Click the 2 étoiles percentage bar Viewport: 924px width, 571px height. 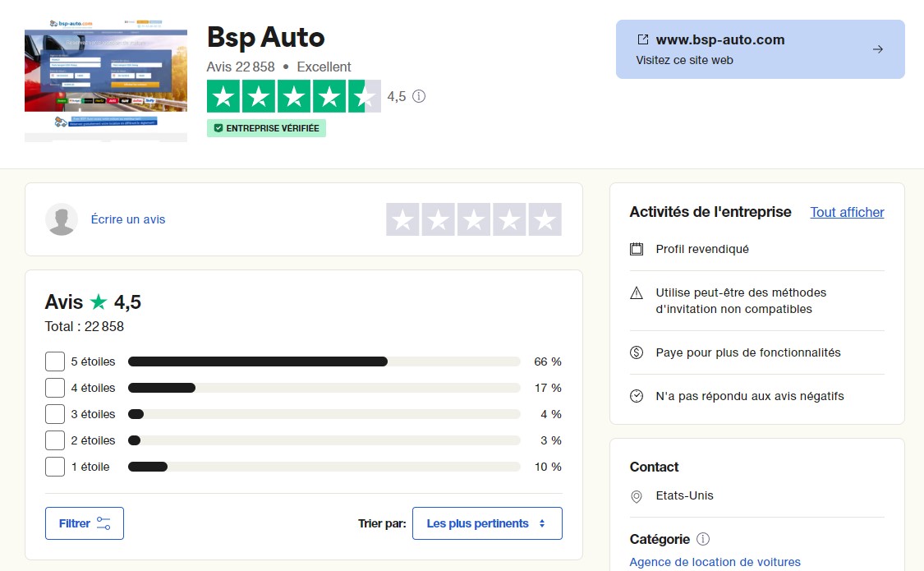324,440
